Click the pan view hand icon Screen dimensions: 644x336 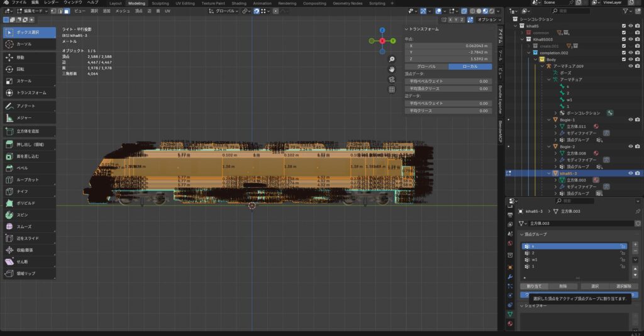(392, 68)
